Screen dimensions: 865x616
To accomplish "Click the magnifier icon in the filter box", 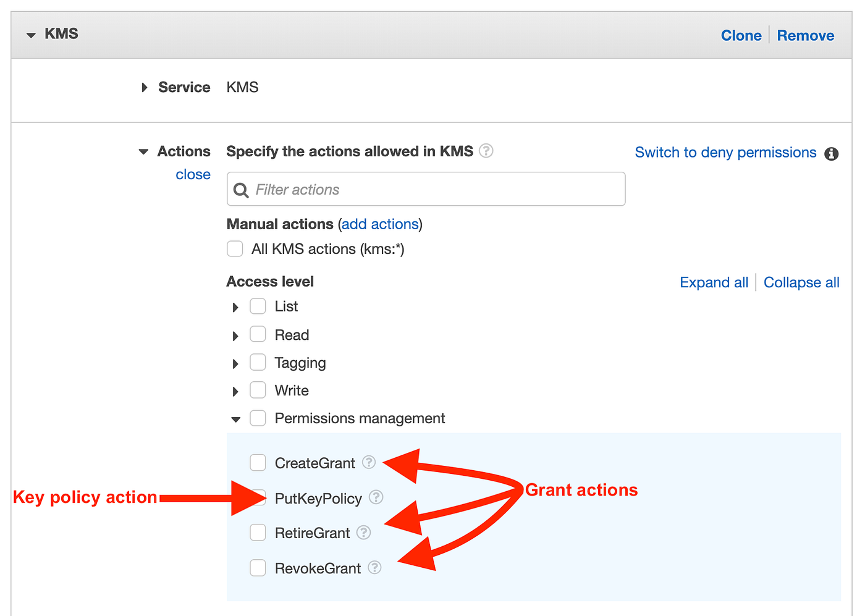I will click(241, 189).
